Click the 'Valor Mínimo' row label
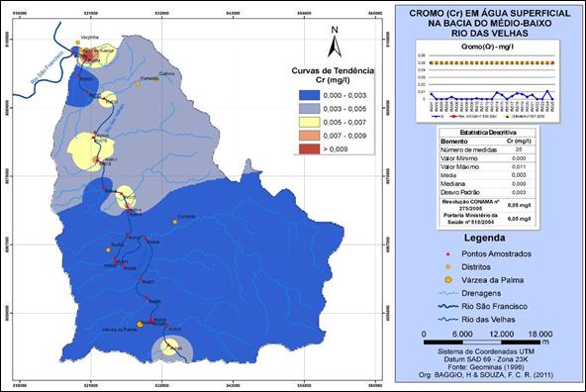586x392 pixels. 458,158
